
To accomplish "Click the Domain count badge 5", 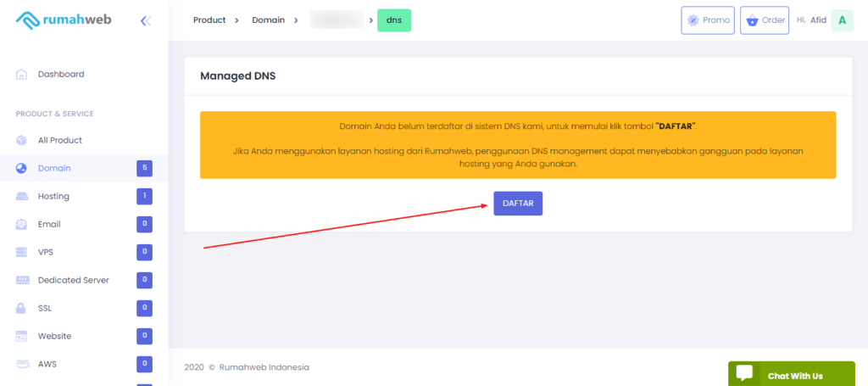I will coord(144,168).
